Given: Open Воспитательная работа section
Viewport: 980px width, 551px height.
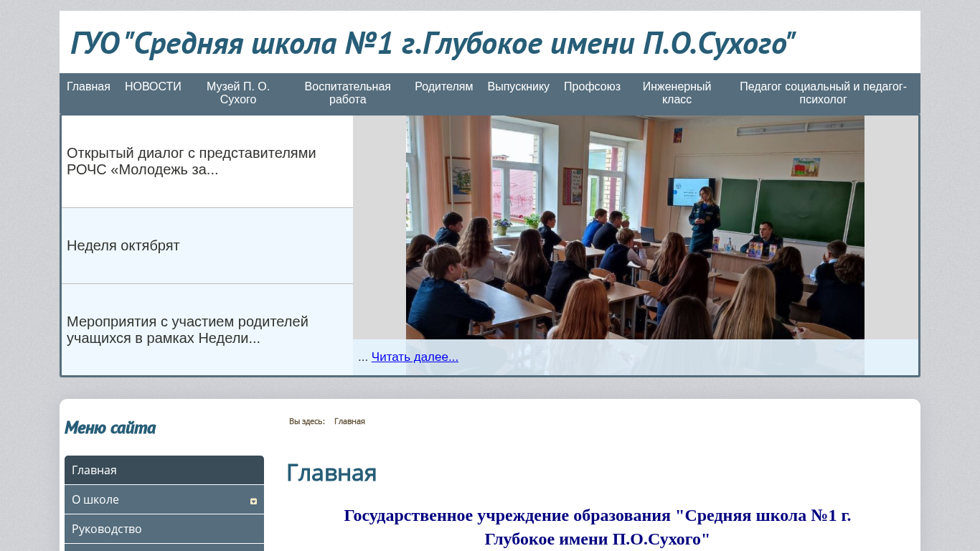Looking at the screenshot, I should 347,93.
